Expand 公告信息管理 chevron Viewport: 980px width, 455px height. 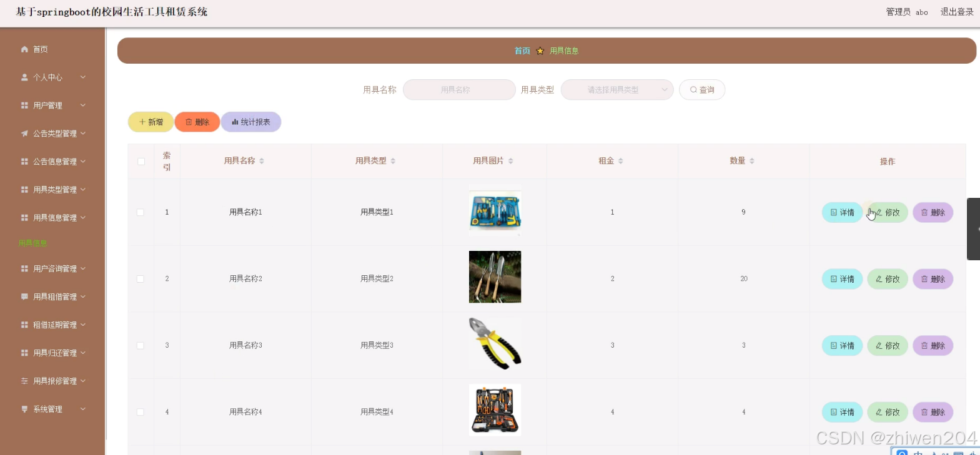coord(83,162)
